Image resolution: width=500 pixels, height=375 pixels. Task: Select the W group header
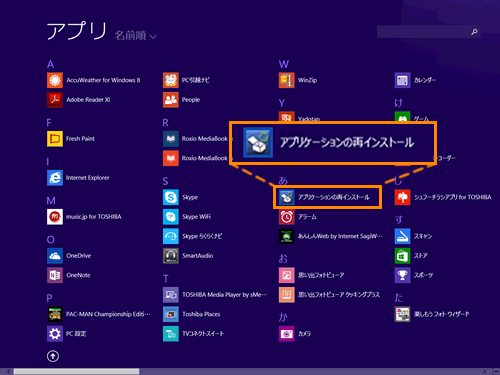[x=284, y=64]
